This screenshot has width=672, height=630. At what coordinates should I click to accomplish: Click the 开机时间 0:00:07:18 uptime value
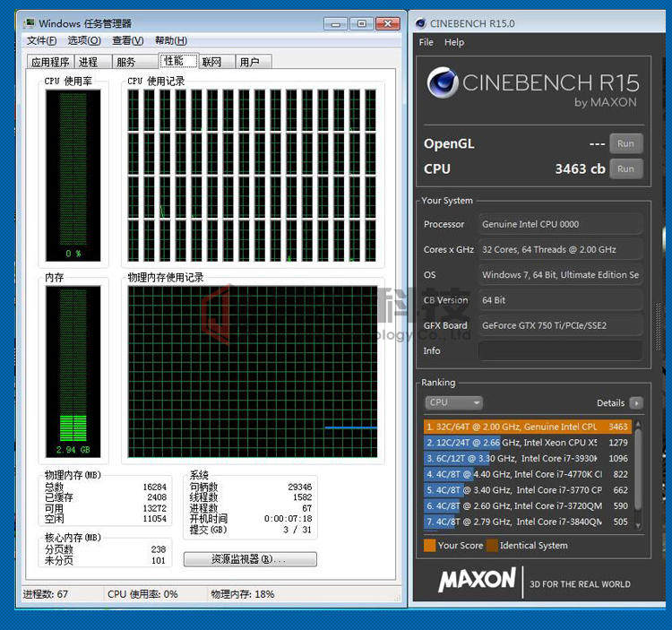pyautogui.click(x=288, y=519)
